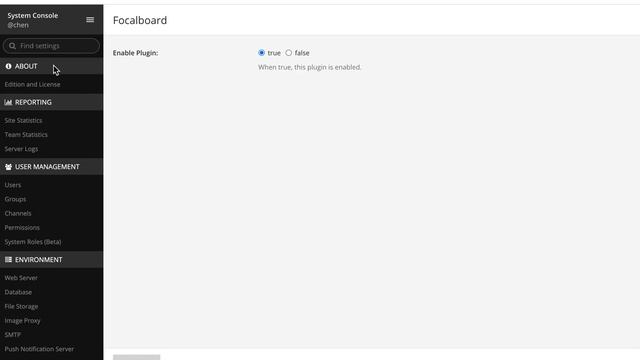Open Image Proxy settings
This screenshot has width=640, height=360.
(22, 321)
